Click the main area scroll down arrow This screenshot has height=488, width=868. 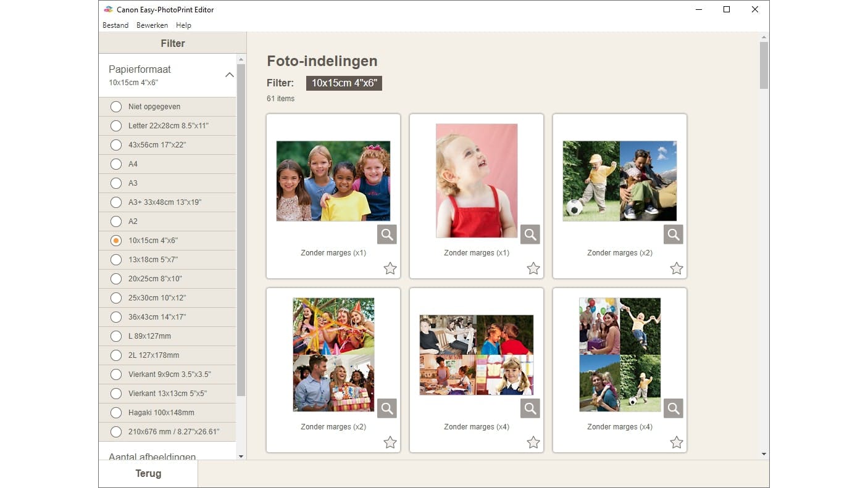click(764, 454)
